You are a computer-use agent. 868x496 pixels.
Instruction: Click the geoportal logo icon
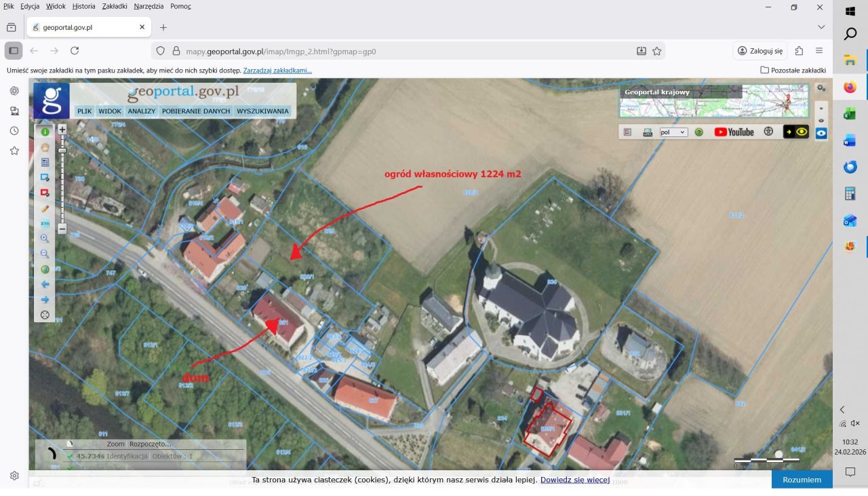(52, 100)
